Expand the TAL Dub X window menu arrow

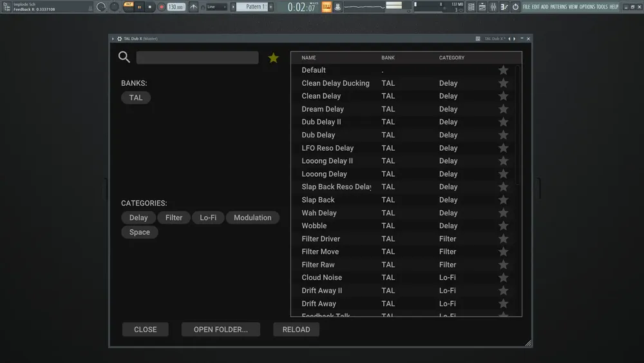coord(113,39)
